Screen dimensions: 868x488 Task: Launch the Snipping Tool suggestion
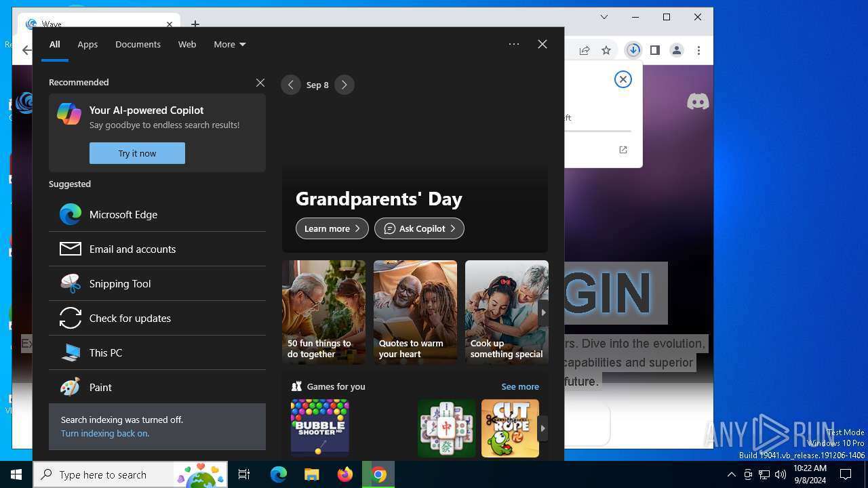pyautogui.click(x=157, y=283)
